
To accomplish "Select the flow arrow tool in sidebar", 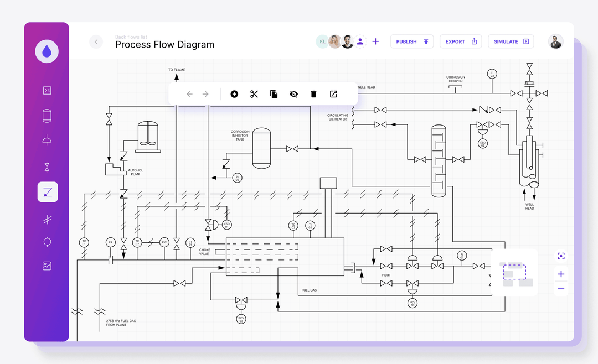I will click(x=47, y=191).
